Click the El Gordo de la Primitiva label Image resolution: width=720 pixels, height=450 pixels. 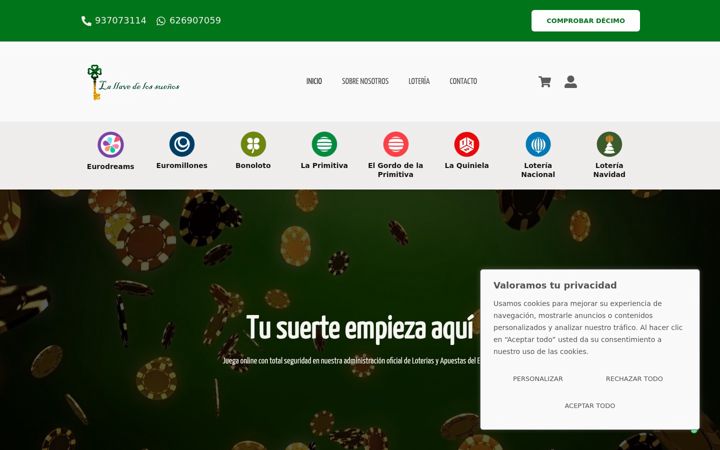pos(395,170)
